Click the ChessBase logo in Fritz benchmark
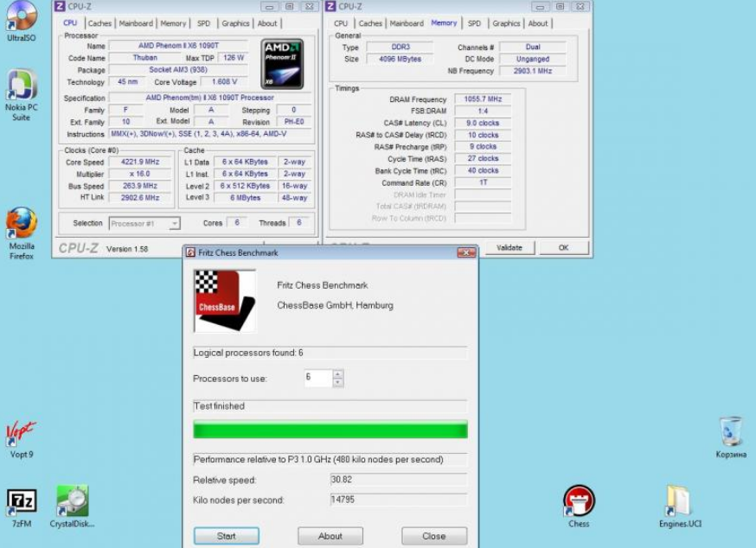 (x=225, y=302)
